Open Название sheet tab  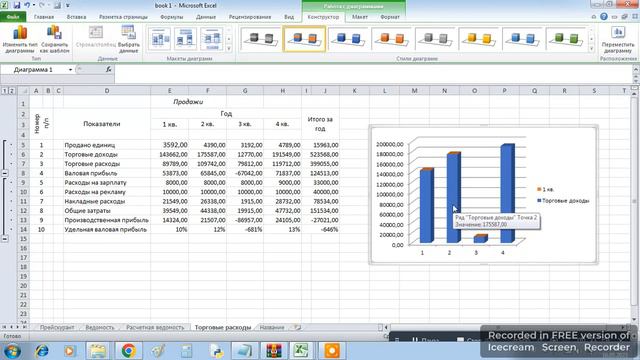272,327
